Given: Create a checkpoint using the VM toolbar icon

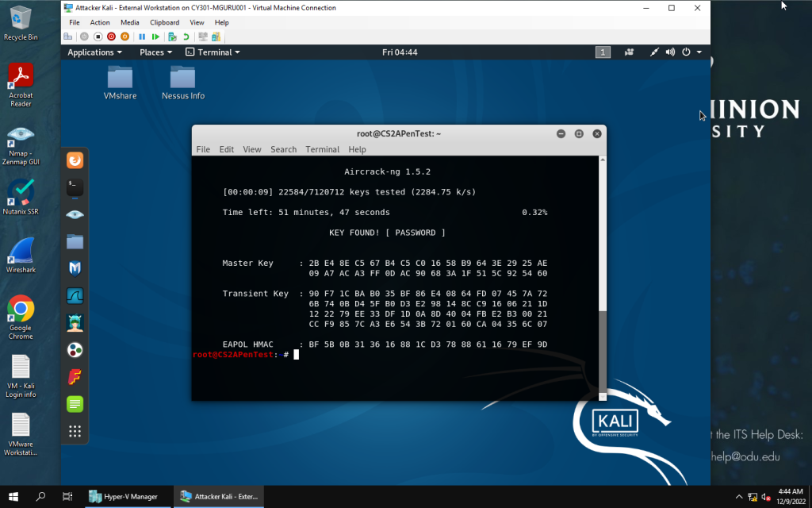Looking at the screenshot, I should [x=172, y=37].
